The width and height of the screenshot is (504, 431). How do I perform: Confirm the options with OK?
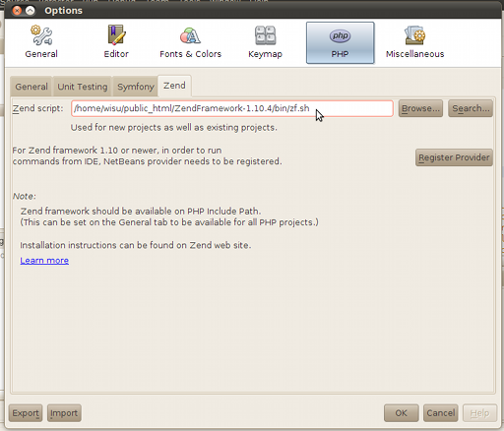coord(402,413)
